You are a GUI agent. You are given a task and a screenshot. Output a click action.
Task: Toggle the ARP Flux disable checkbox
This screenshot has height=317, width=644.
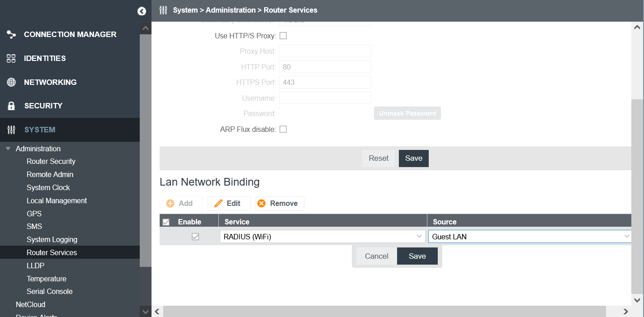click(283, 129)
